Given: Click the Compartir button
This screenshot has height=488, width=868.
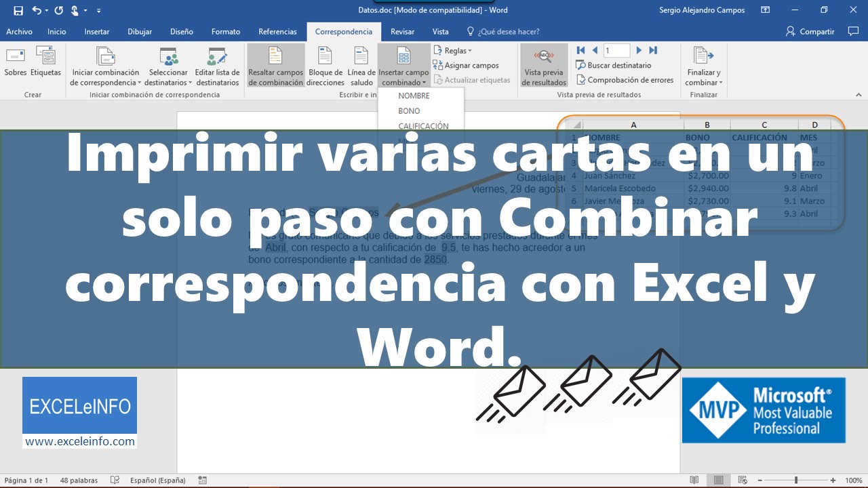Looking at the screenshot, I should (x=810, y=31).
